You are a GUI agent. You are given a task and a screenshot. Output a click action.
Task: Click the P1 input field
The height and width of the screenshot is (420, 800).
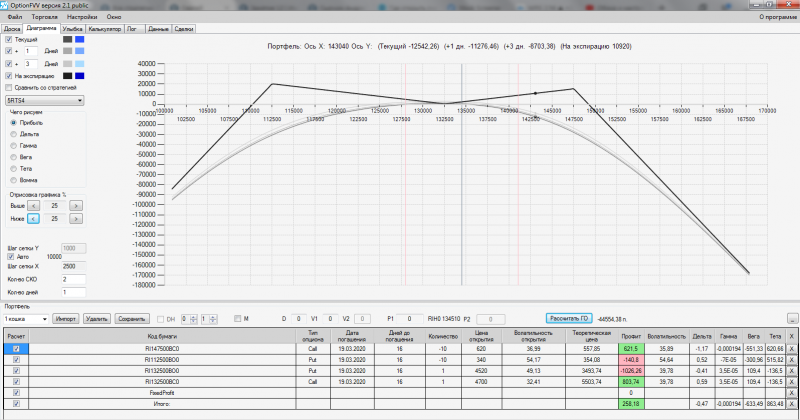(x=409, y=318)
